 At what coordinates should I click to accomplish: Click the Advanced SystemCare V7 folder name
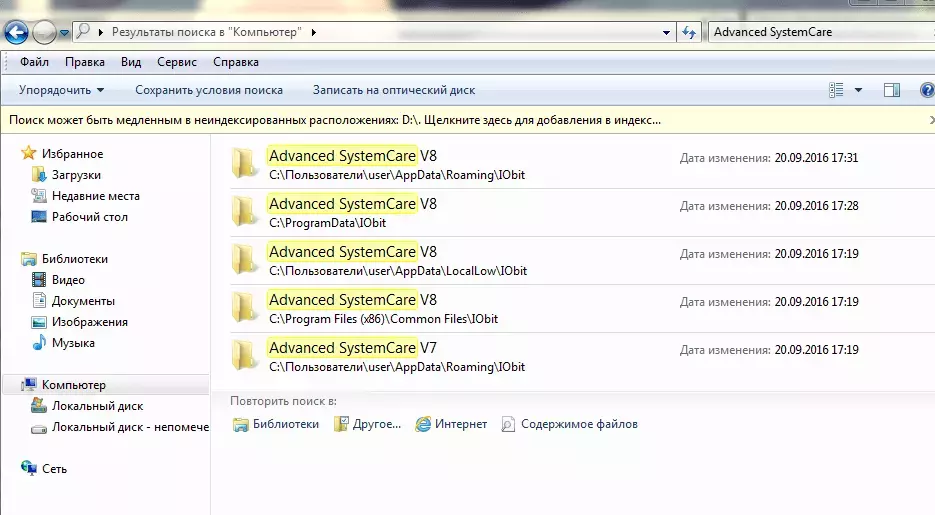click(352, 348)
